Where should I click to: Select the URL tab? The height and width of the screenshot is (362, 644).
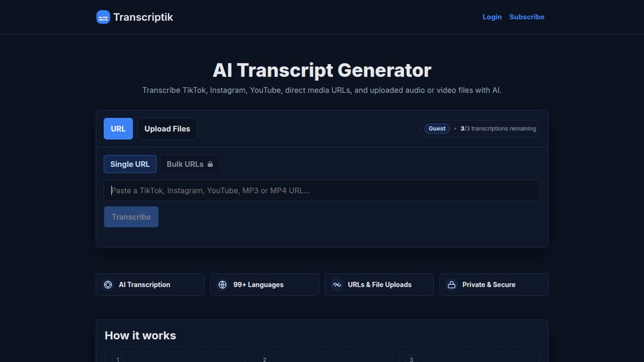click(x=118, y=129)
